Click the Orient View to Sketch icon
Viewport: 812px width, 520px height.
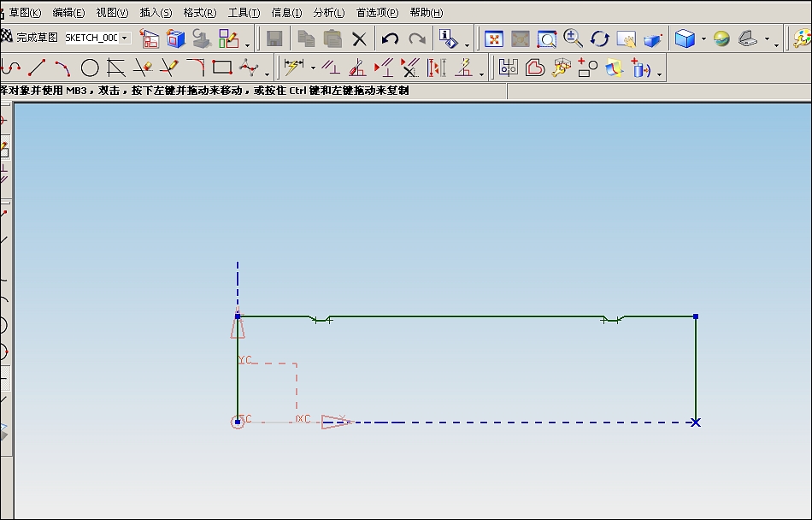pyautogui.click(x=150, y=38)
